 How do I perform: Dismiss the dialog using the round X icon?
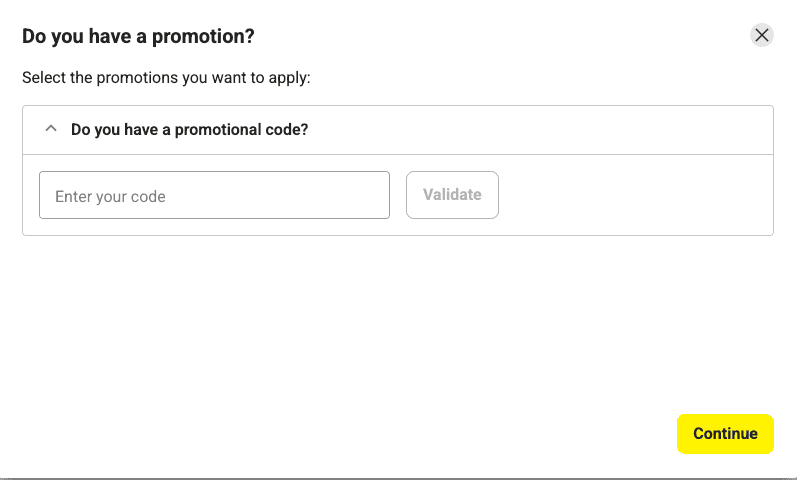761,35
